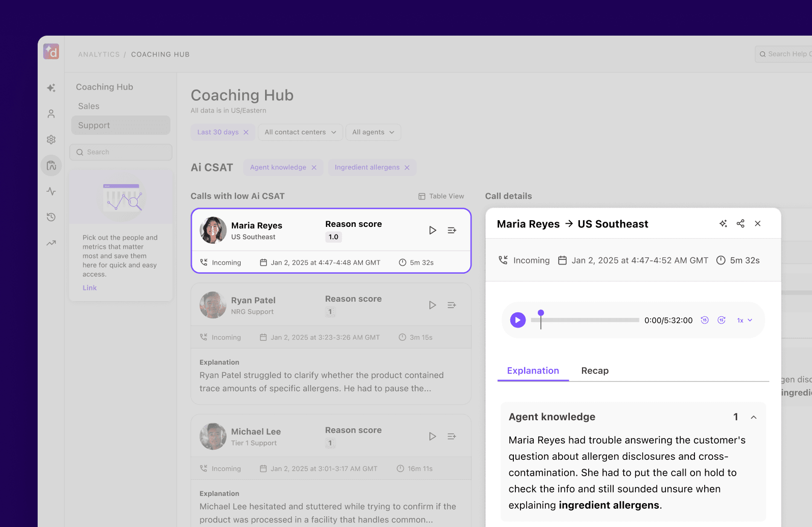This screenshot has width=812, height=527.
Task: Play Ryan Patel's call recording
Action: point(432,305)
